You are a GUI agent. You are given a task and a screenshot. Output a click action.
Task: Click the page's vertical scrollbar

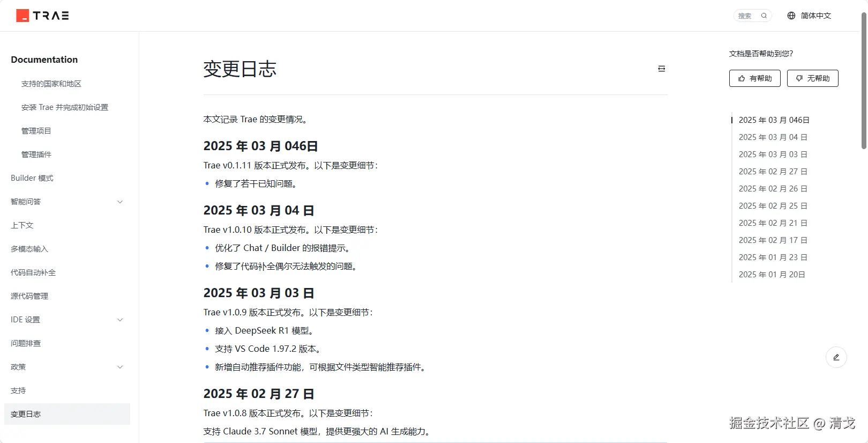click(864, 80)
